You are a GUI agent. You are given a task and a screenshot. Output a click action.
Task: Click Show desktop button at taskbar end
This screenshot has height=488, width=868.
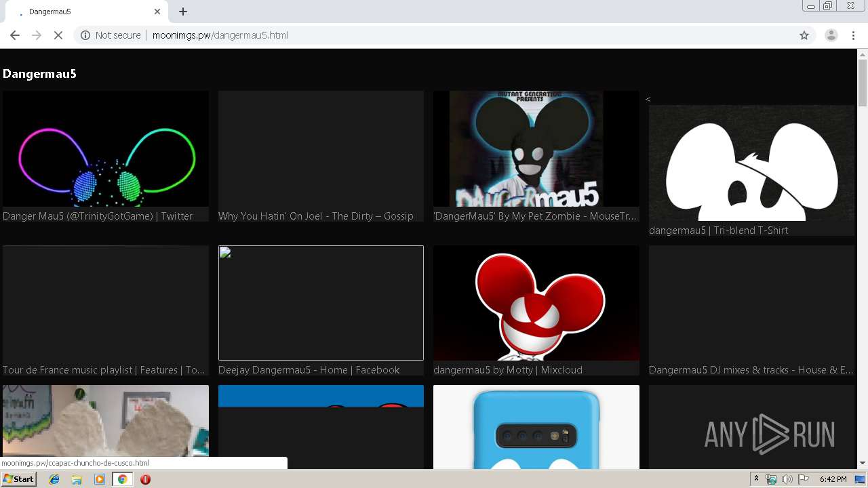click(x=860, y=479)
